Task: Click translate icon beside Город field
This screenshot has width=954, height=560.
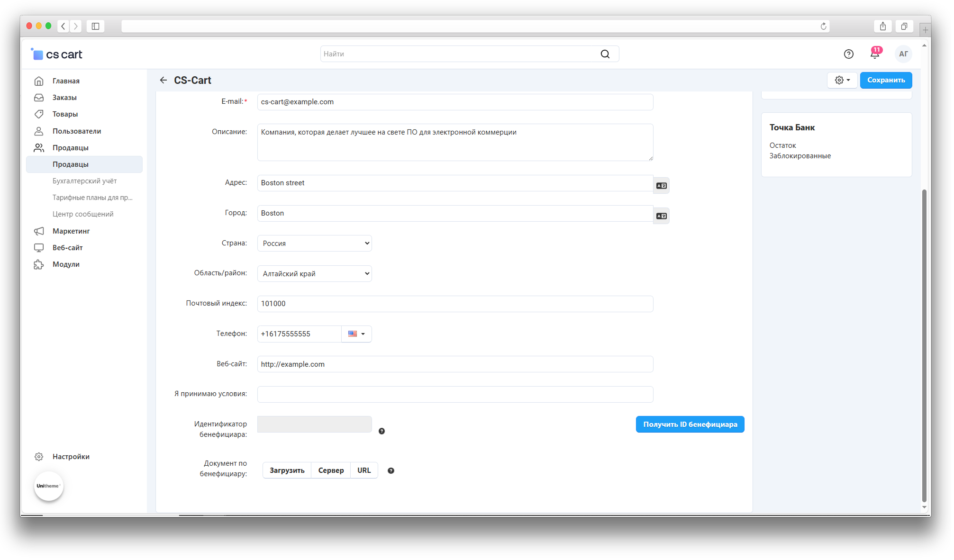Action: 661,216
